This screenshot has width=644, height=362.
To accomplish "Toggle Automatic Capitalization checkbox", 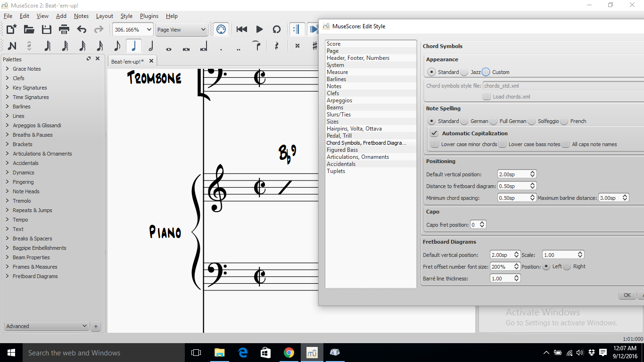I will (435, 133).
